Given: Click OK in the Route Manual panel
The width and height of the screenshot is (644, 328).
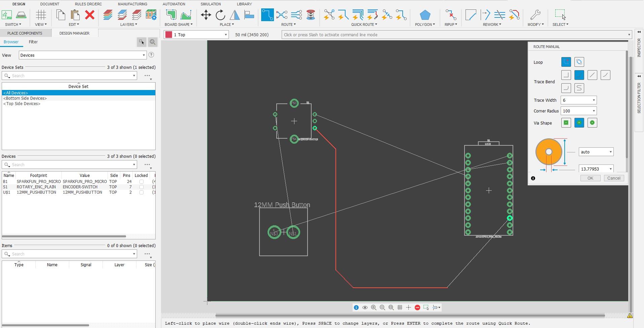Looking at the screenshot, I should 590,178.
